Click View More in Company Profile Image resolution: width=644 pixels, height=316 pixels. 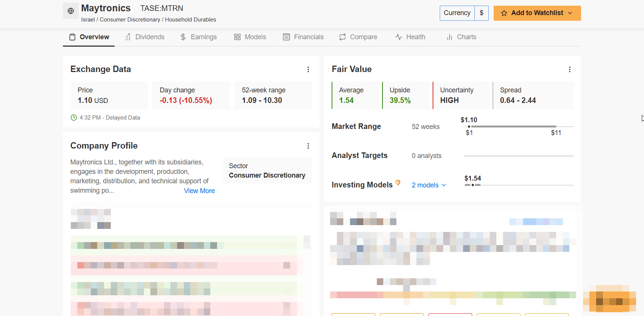[x=199, y=191]
